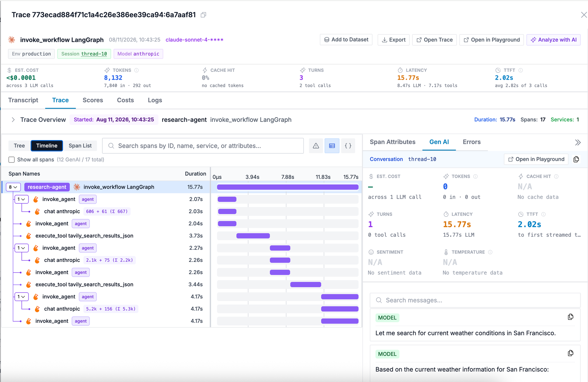Screen dimensions: 588x382
Task: Enable the Show all spans checkbox
Action: tap(11, 160)
